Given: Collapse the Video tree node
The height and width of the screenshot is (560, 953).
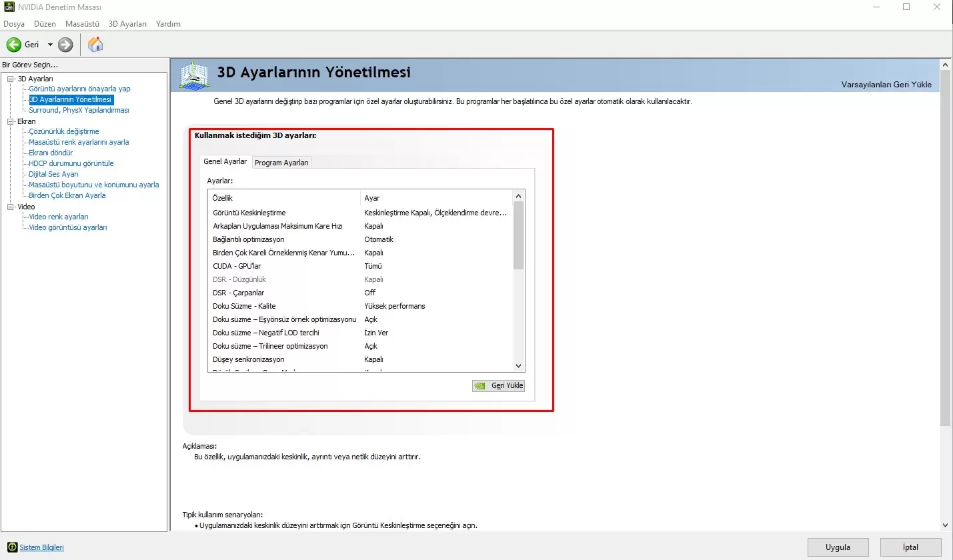Looking at the screenshot, I should pos(10,207).
